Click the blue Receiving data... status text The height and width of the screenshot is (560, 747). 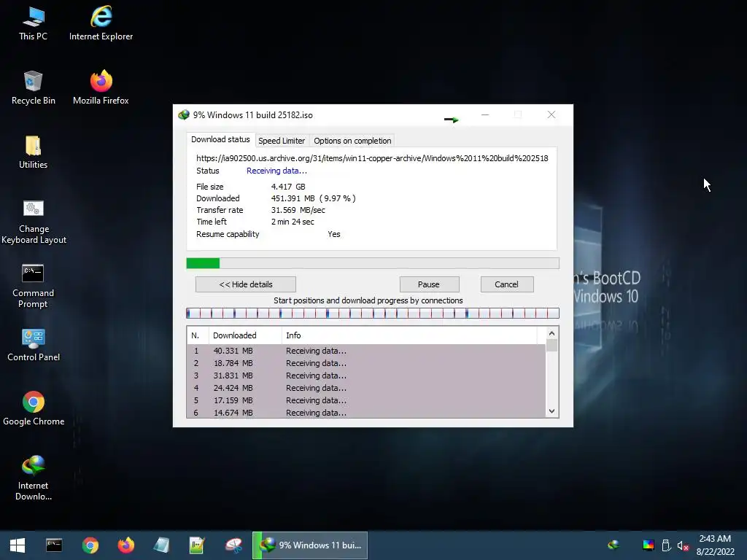click(x=276, y=171)
